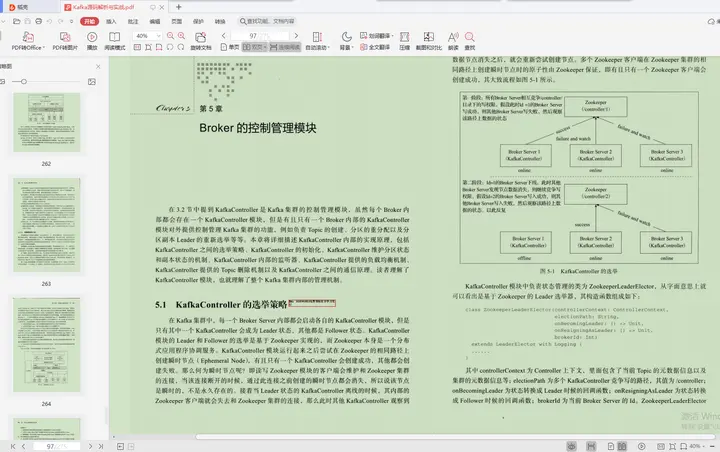Toggle the status bar continuous reading icon
The width and height of the screenshot is (720, 452).
coord(591,446)
